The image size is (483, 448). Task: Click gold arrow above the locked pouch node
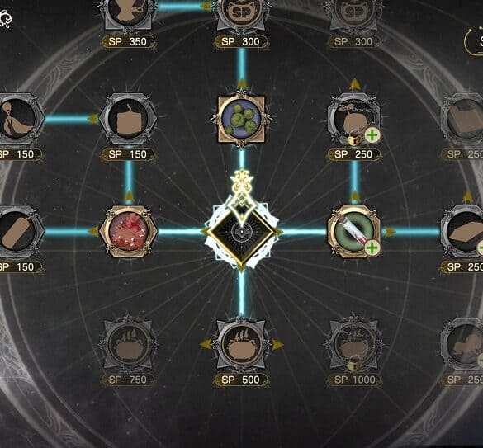(x=355, y=84)
